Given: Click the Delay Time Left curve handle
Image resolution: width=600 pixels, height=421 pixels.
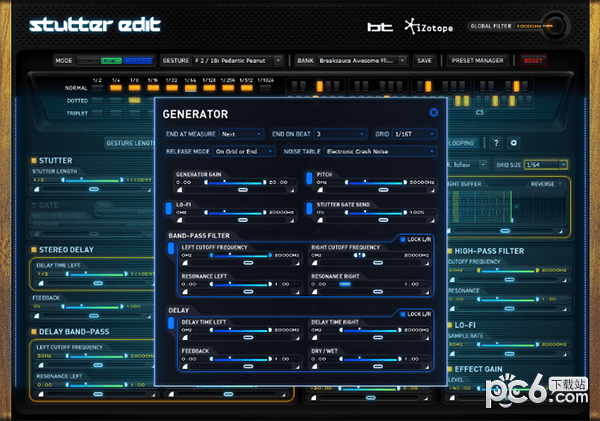Looking at the screenshot, I should pyautogui.click(x=248, y=338).
